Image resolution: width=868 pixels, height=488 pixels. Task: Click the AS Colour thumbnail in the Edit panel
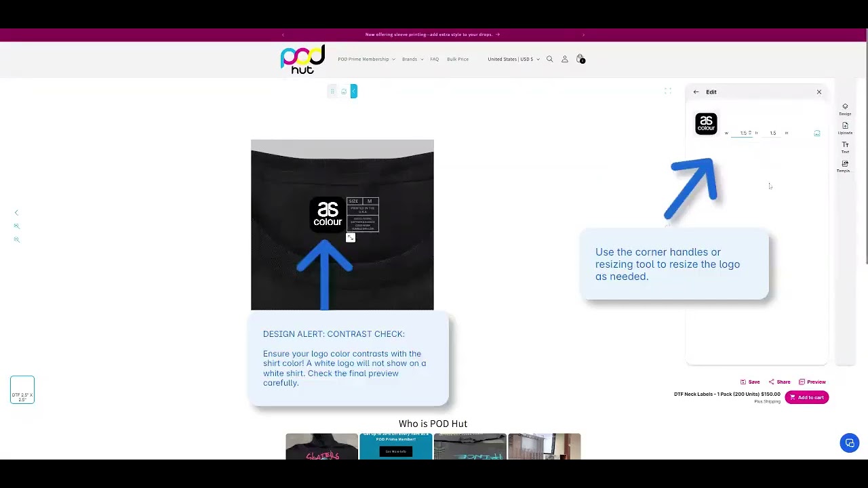pos(706,124)
